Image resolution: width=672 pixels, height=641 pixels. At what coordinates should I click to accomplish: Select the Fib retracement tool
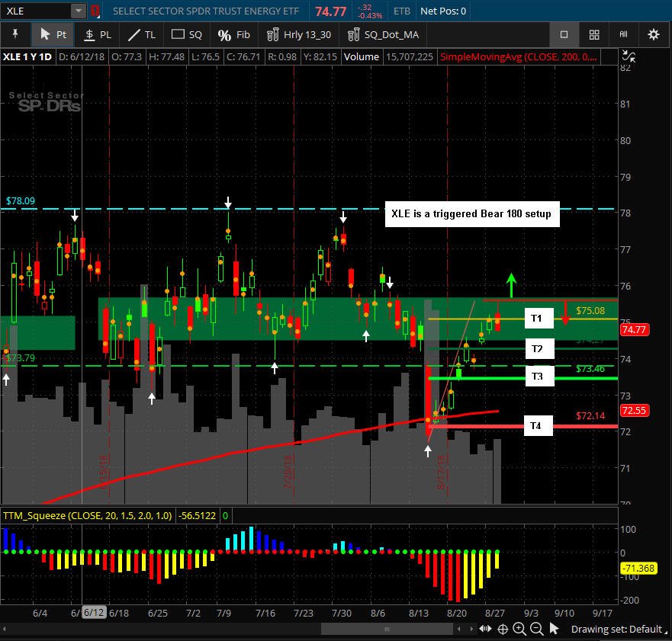click(234, 35)
